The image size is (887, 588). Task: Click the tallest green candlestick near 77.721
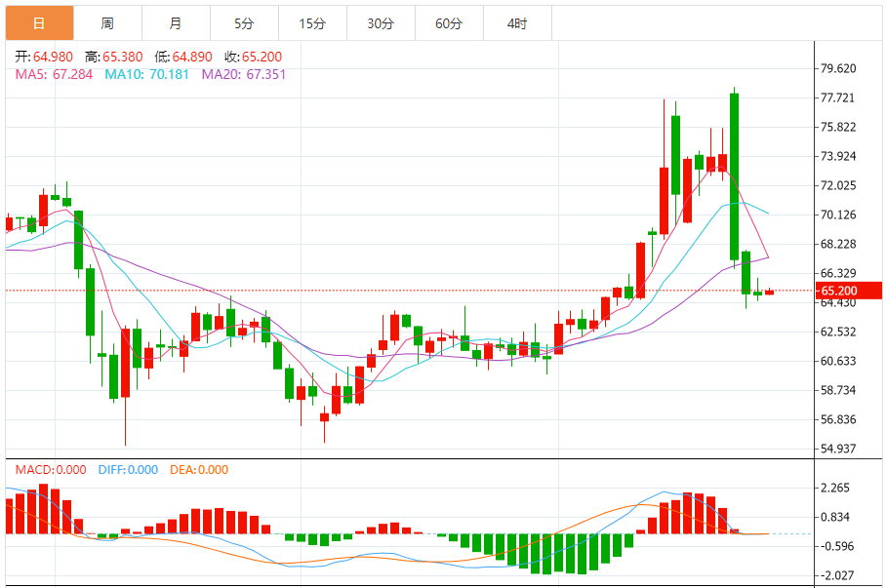pos(734,176)
